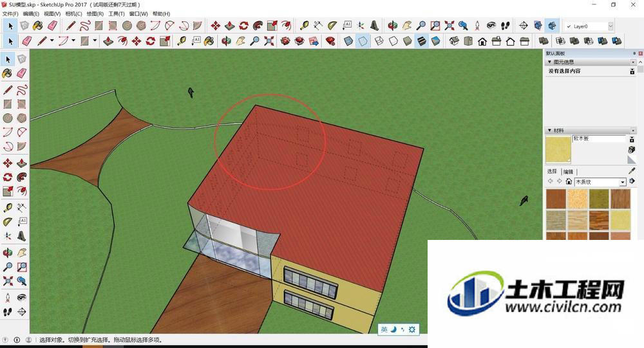This screenshot has width=644, height=348.
Task: Select the Circle tool in the left palette
Action: coord(7,118)
